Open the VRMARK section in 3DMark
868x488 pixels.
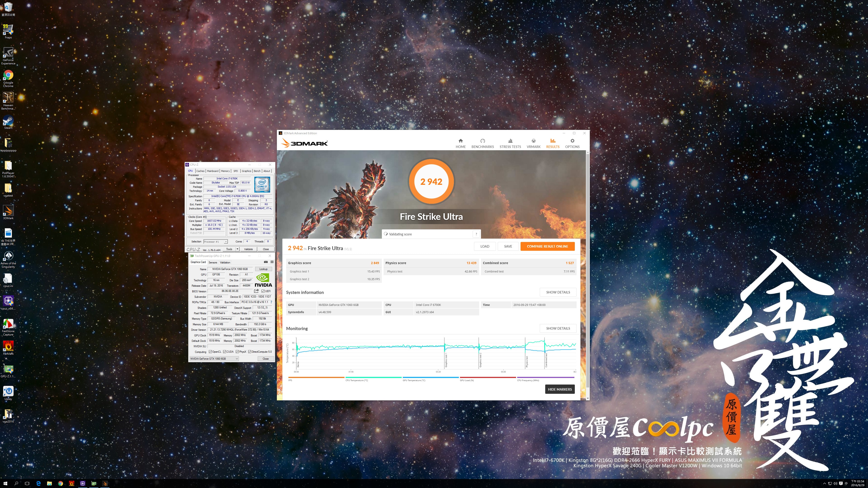[533, 143]
